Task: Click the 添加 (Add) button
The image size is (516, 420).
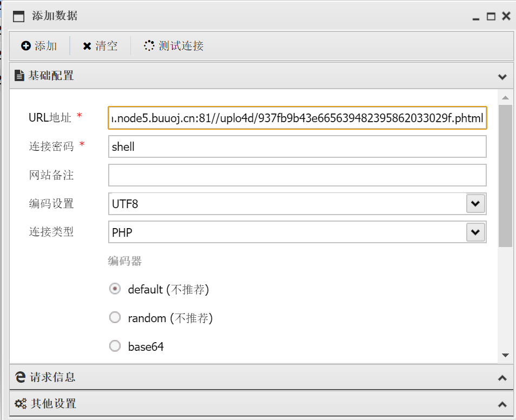Action: 39,46
